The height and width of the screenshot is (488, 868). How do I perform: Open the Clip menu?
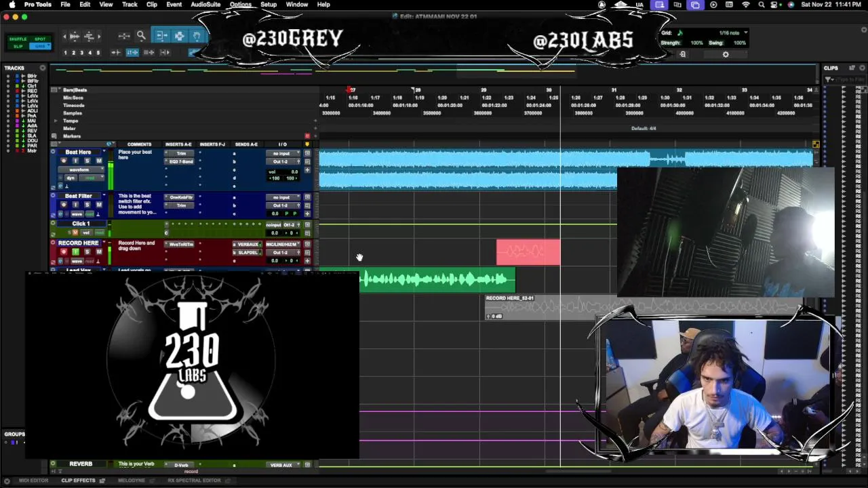[152, 5]
